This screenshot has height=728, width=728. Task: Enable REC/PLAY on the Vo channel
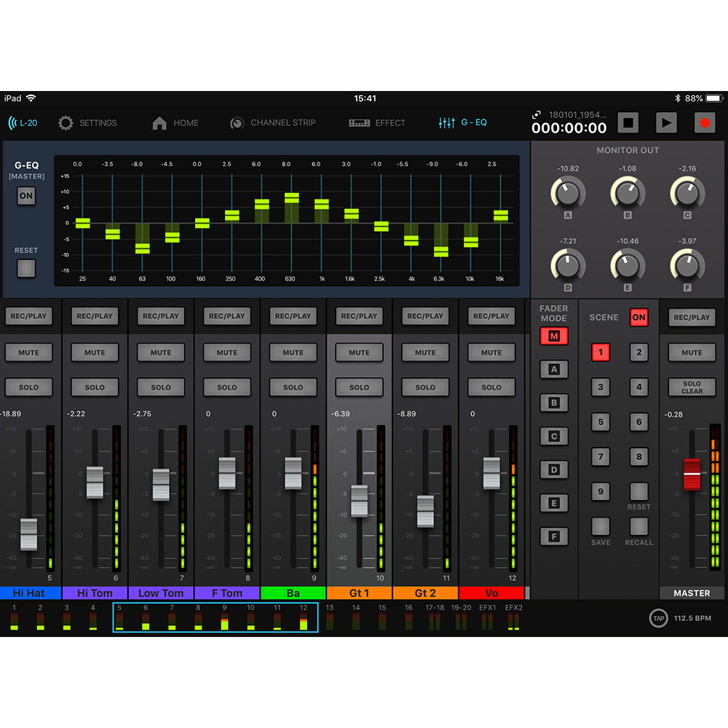click(x=491, y=316)
